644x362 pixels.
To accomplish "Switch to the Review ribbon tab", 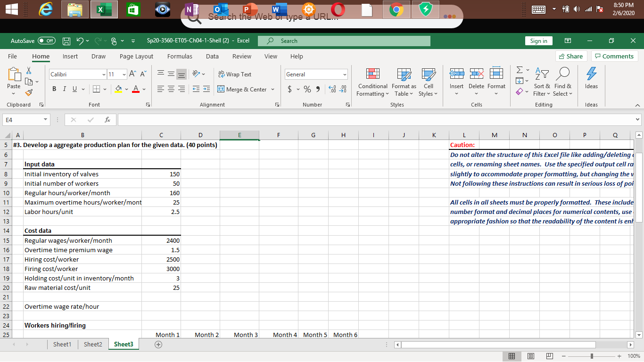I will (242, 56).
